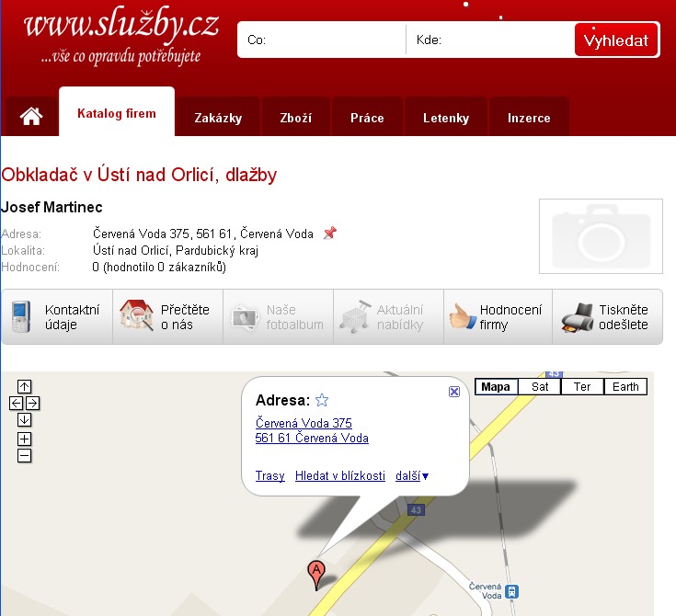
Task: Switch map to Sat view
Action: (540, 387)
